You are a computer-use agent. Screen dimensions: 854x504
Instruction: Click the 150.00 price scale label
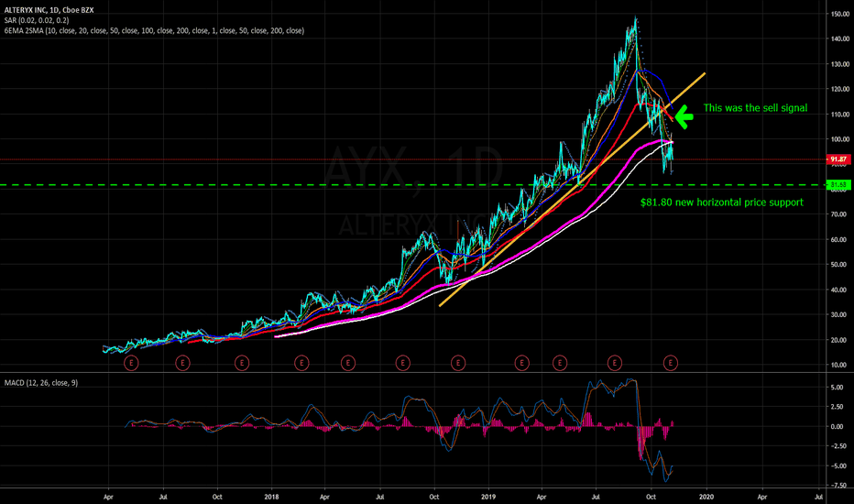(x=840, y=14)
